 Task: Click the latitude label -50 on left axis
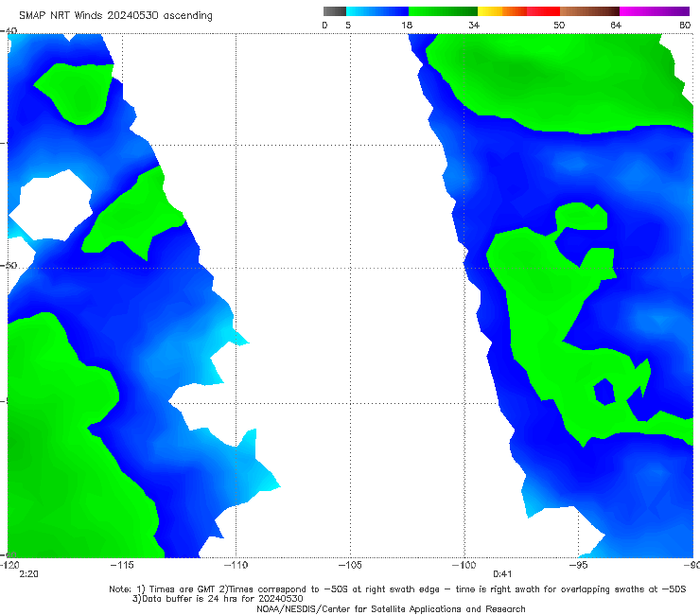pos(9,265)
